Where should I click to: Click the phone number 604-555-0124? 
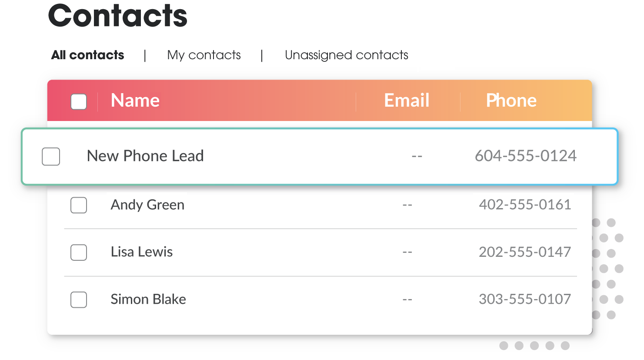point(526,156)
